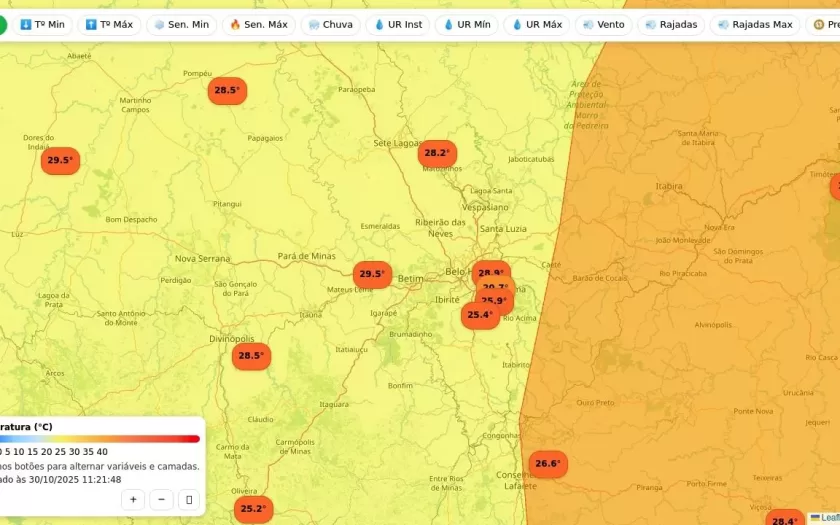Select the Tº Min variable button

42,25
